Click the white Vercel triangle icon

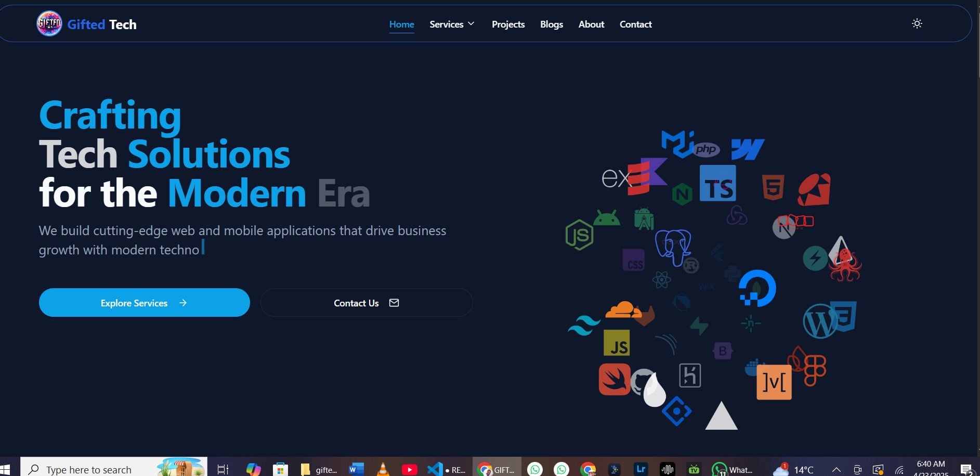[x=721, y=416]
